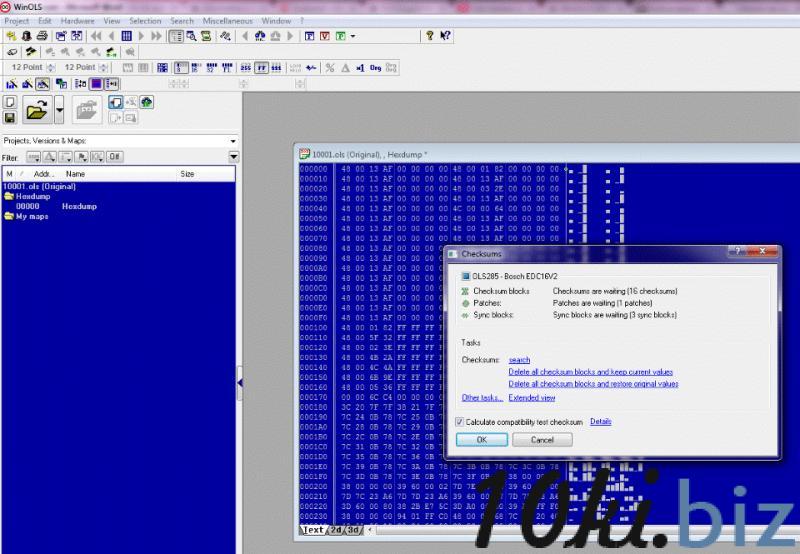Click the save floppy disk icon

click(x=10, y=118)
